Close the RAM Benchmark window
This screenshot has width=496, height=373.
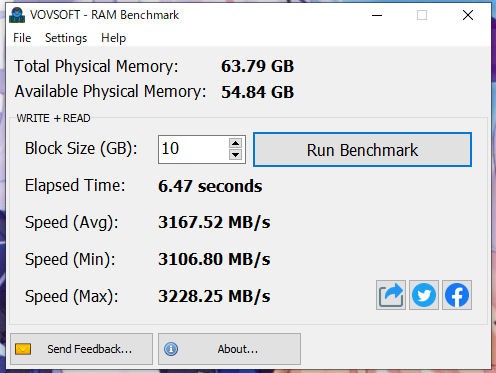pos(468,15)
